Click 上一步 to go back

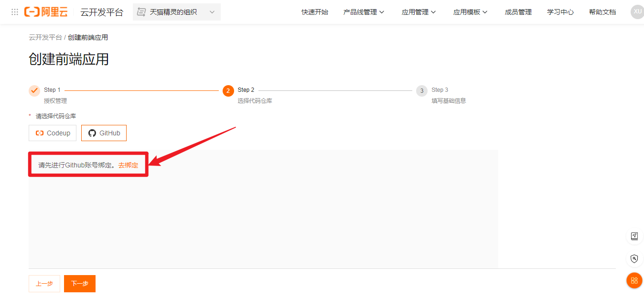44,284
